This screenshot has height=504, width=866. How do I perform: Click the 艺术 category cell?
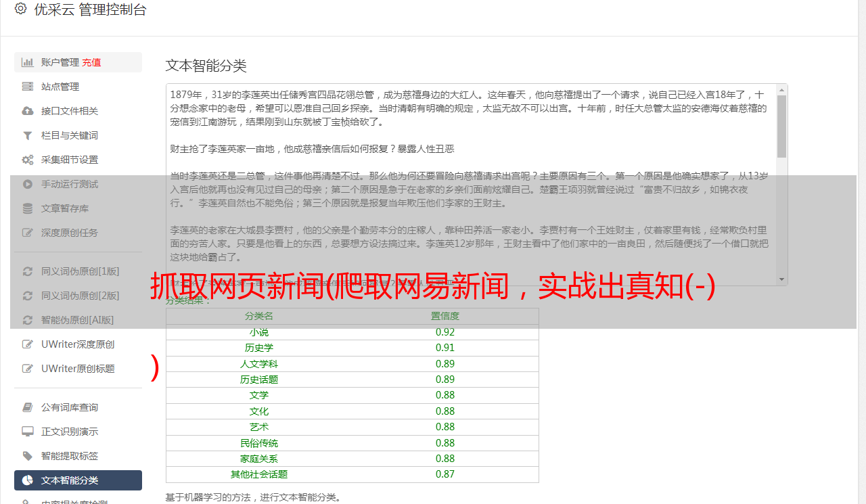point(259,427)
